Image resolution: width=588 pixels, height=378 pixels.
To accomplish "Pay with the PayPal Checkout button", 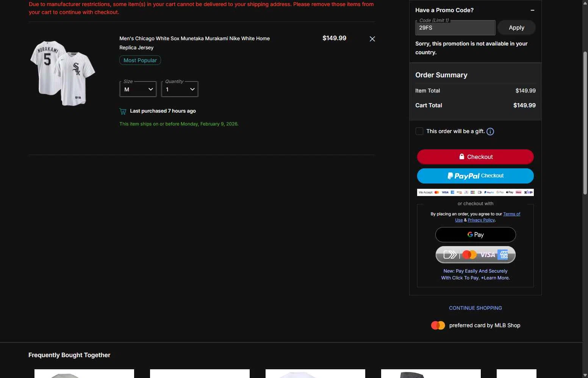I will click(x=475, y=176).
